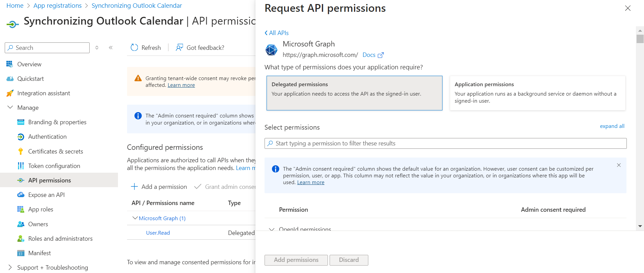Collapse the Microsoft Graph (1) permissions group

point(135,218)
